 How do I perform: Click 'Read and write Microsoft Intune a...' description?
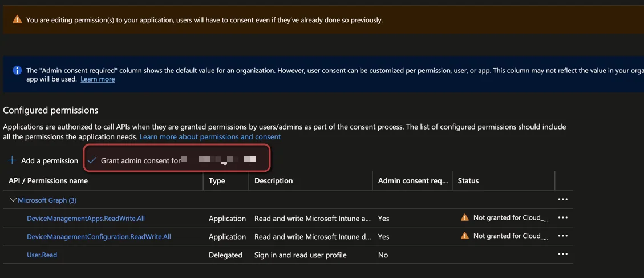click(x=313, y=219)
